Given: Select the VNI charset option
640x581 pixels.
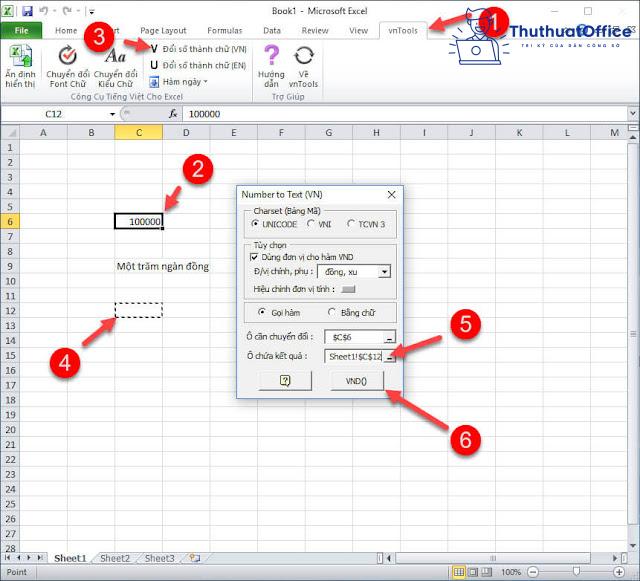Looking at the screenshot, I should [x=319, y=224].
